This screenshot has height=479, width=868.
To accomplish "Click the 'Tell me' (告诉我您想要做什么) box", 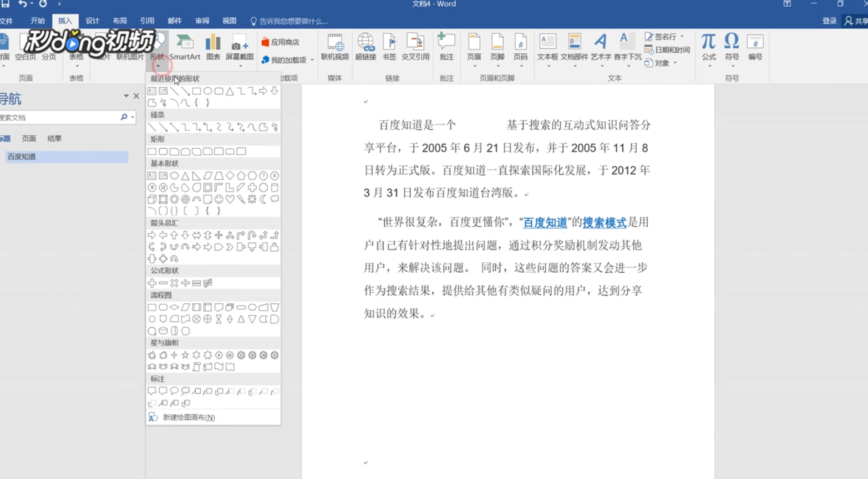I will click(290, 21).
